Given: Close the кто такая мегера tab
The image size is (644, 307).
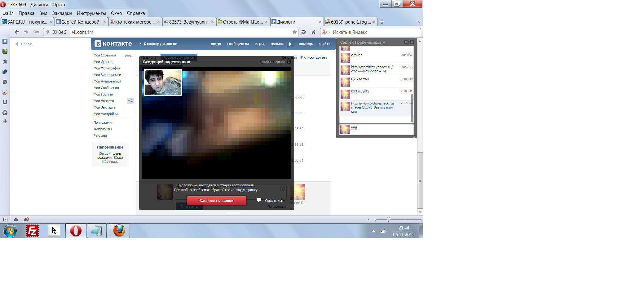Looking at the screenshot, I should point(158,22).
